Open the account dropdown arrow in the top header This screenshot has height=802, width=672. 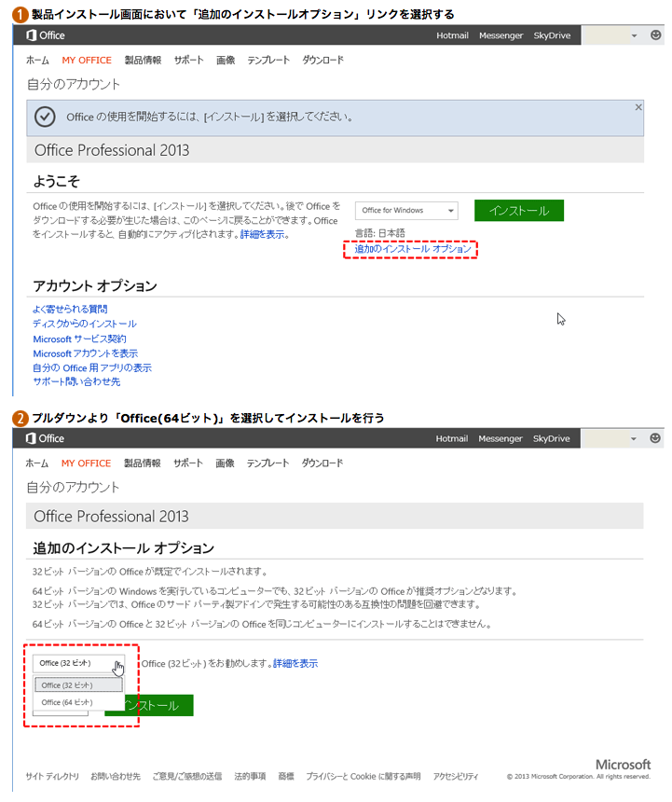(x=634, y=35)
